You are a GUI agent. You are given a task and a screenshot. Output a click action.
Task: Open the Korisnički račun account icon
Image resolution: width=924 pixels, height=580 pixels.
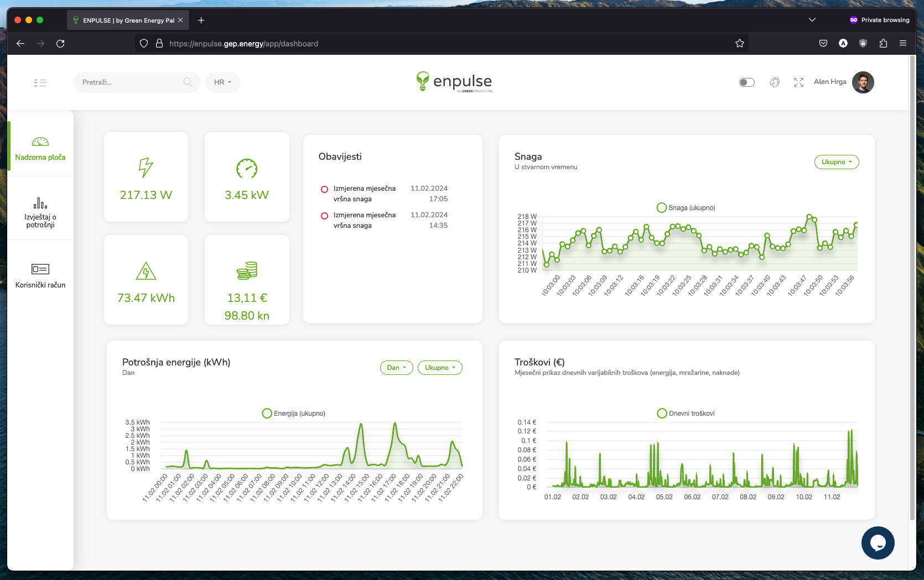[40, 269]
